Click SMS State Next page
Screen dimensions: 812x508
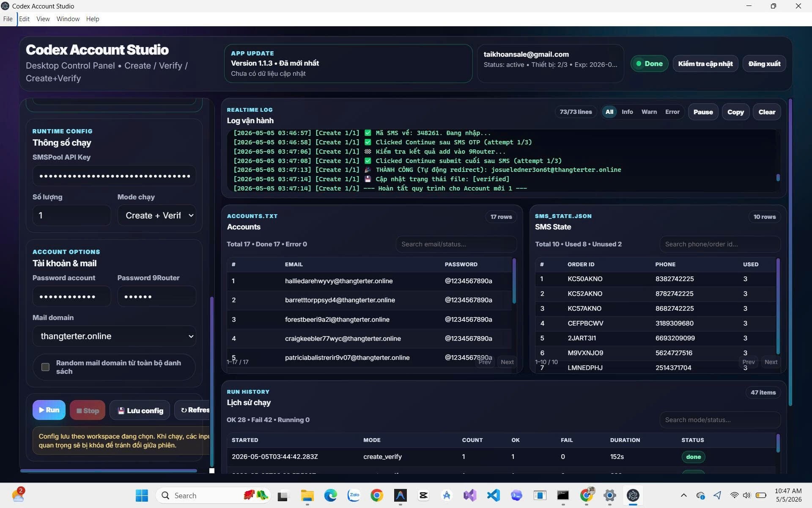pos(771,362)
